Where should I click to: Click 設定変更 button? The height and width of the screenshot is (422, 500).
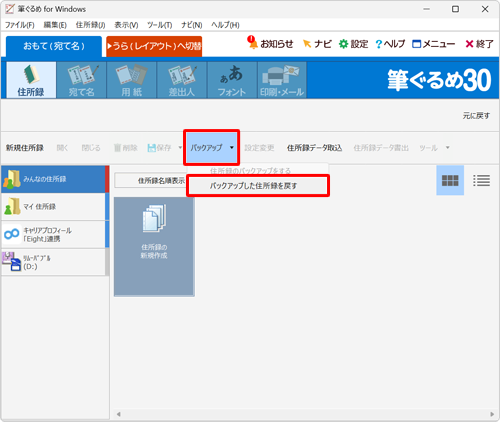(x=259, y=148)
